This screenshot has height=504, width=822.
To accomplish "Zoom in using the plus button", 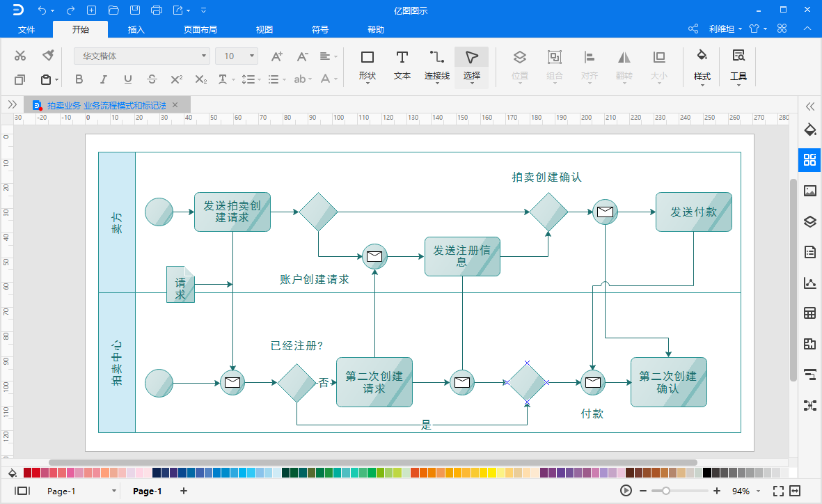I will (717, 491).
